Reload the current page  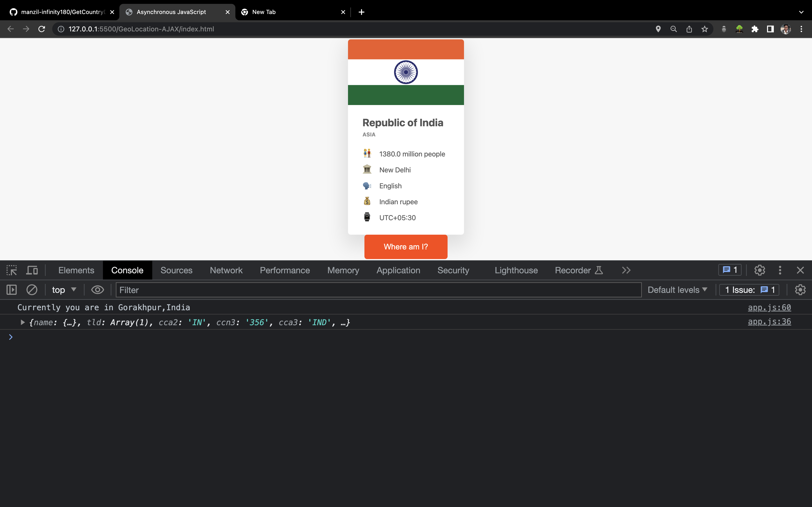(x=42, y=29)
